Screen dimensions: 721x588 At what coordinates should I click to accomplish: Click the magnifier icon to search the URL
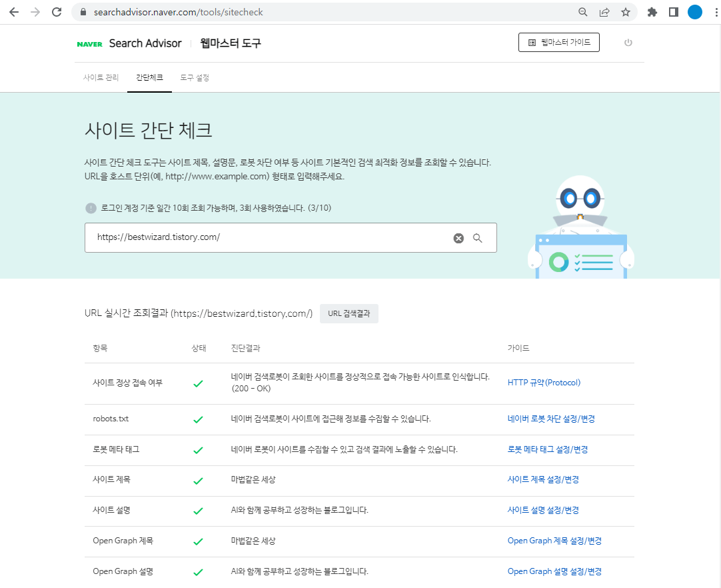[477, 238]
